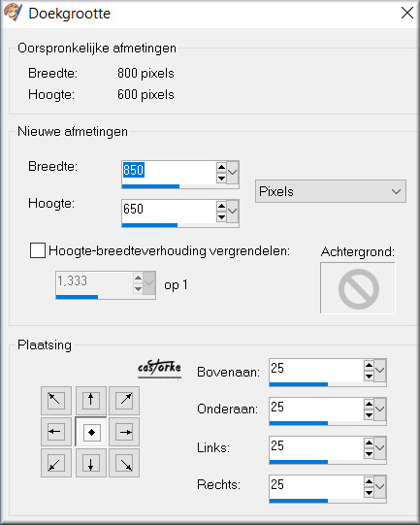Increase Breedte with the up spinner

click(221, 167)
